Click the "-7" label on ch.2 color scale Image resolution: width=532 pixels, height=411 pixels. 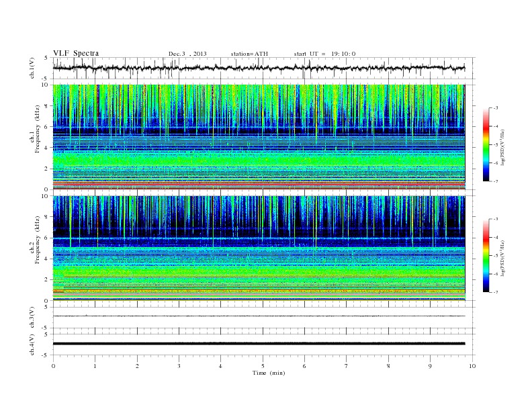point(496,292)
